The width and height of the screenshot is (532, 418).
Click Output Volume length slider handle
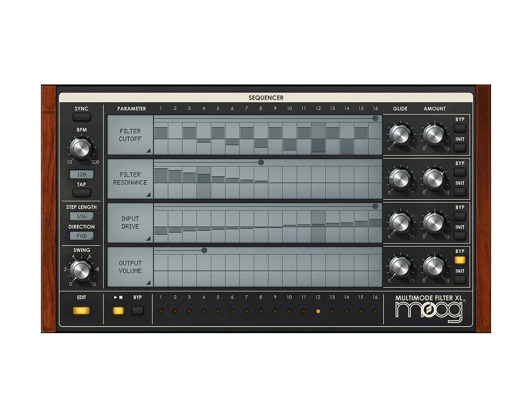[x=204, y=250]
